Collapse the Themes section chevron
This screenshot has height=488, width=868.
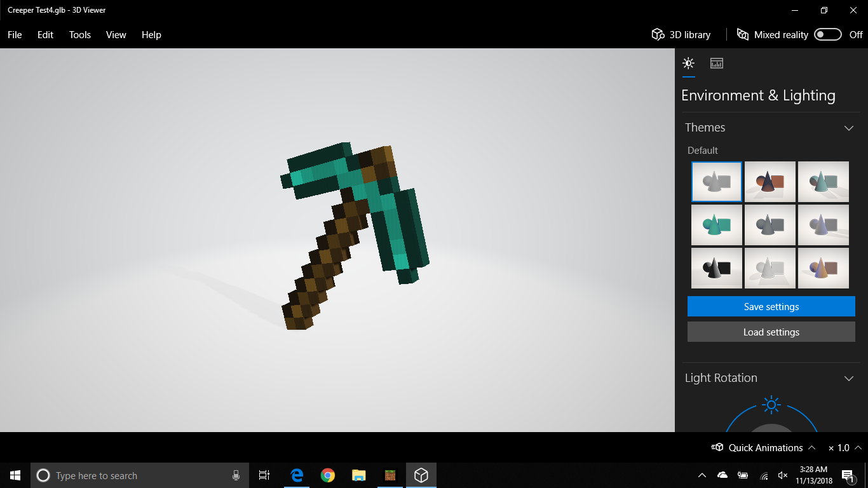848,128
